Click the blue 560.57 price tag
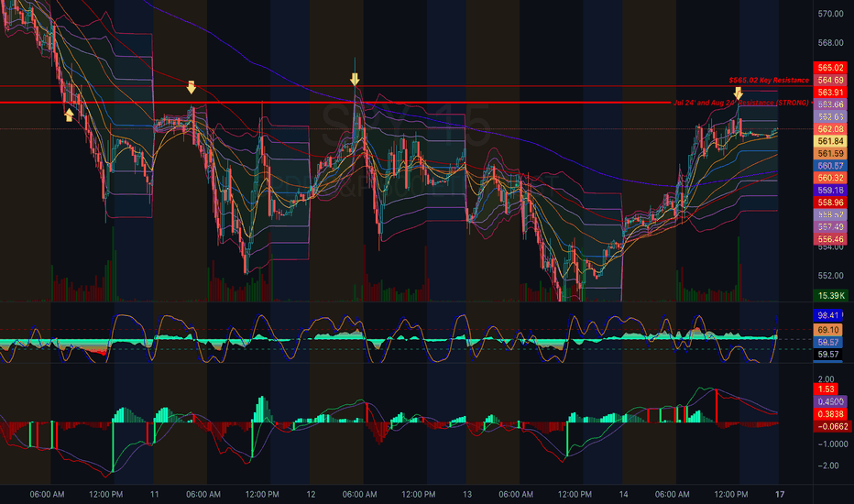The image size is (854, 504). pyautogui.click(x=830, y=166)
